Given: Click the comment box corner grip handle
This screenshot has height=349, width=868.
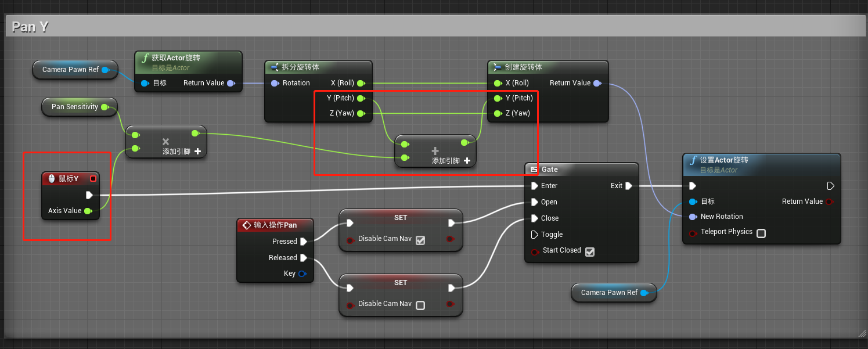Looking at the screenshot, I should 862,333.
